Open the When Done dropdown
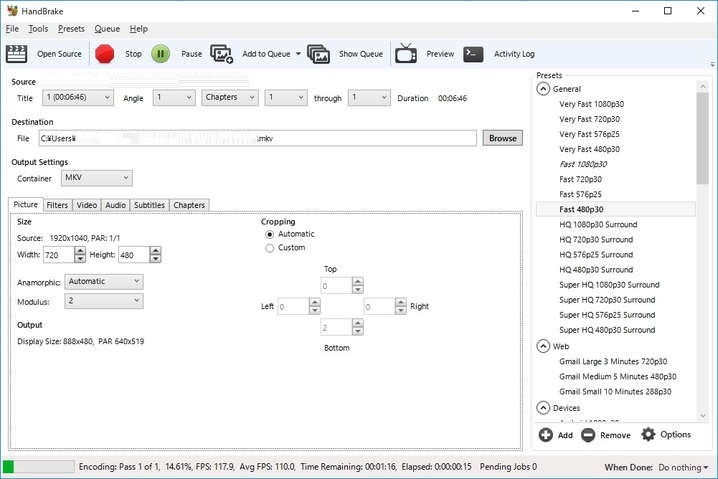 point(683,468)
